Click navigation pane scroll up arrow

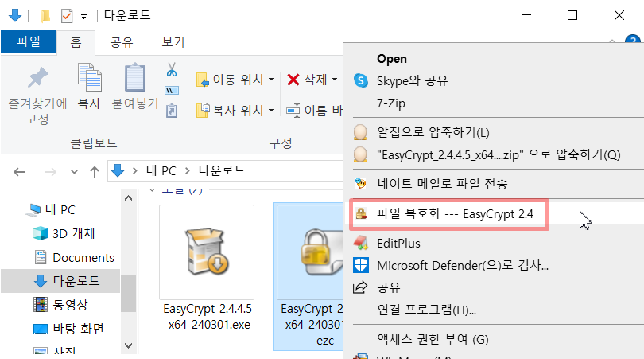pyautogui.click(x=128, y=197)
